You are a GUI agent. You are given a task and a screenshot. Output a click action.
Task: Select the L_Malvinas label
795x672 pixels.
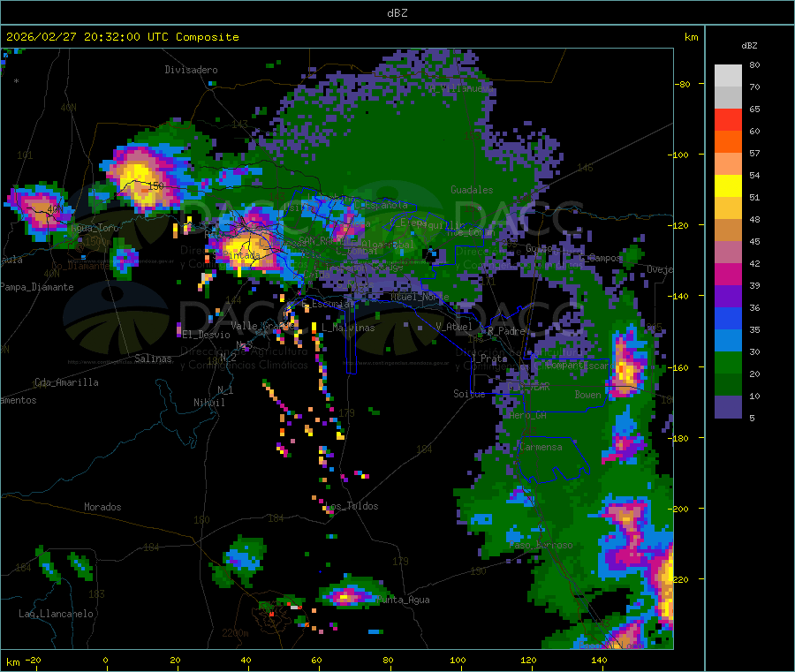348,328
